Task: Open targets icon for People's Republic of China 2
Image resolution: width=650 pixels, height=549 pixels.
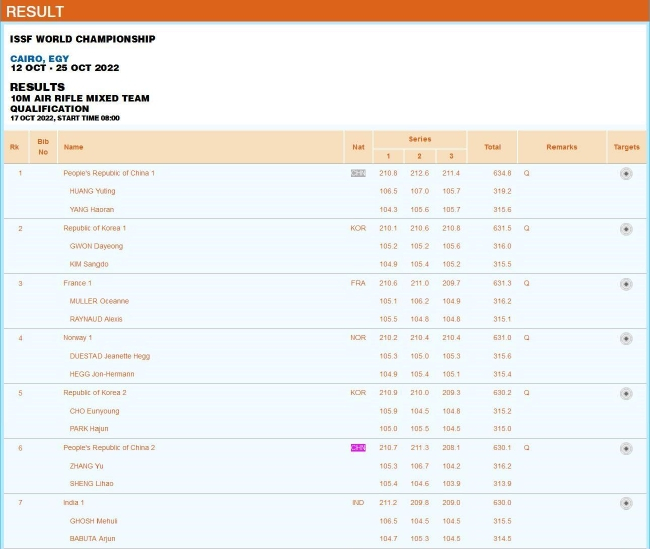Action: pyautogui.click(x=626, y=448)
